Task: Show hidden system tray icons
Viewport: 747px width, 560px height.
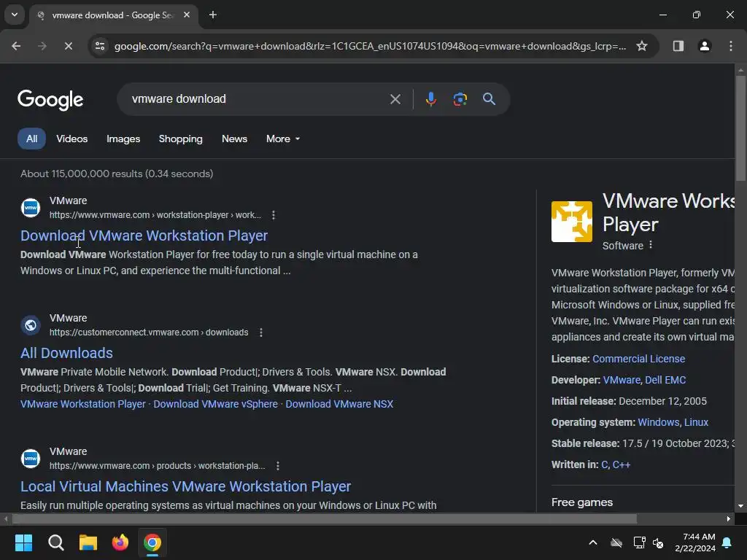Action: [x=592, y=542]
